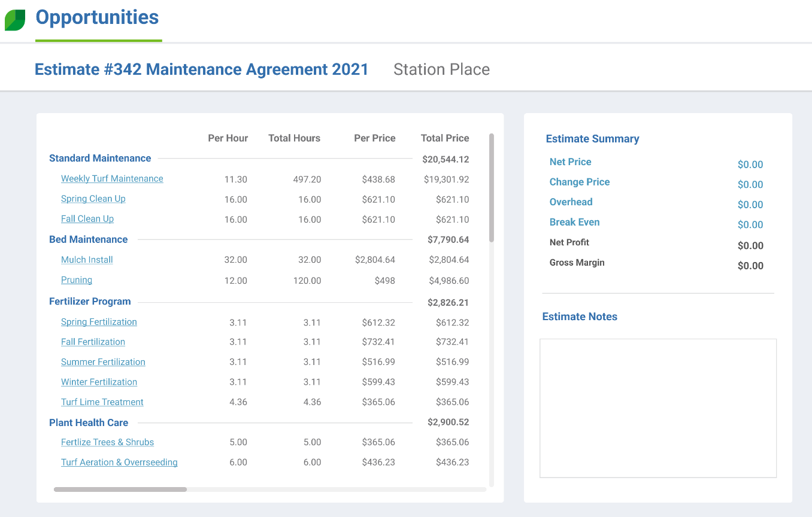This screenshot has width=812, height=517.
Task: Click Turf Lime Treatment link
Action: coord(102,402)
